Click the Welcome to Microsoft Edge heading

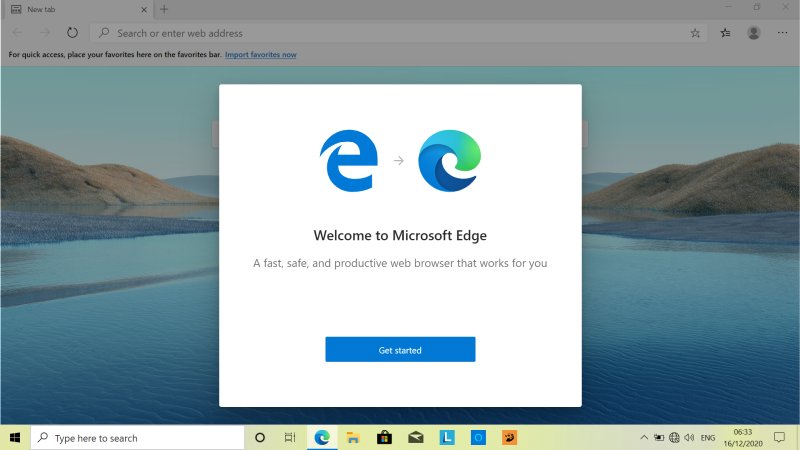[400, 235]
